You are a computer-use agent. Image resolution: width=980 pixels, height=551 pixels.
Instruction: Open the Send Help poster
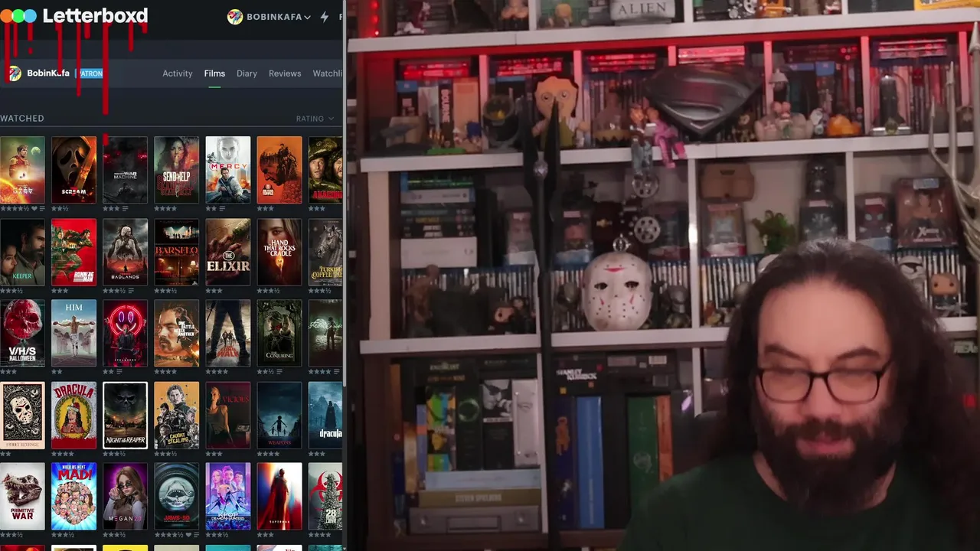177,170
